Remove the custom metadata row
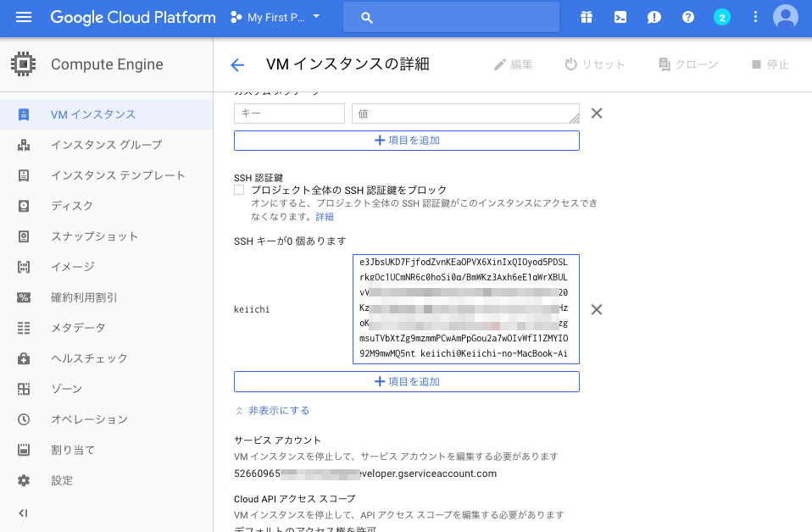This screenshot has width=812, height=532. click(x=597, y=114)
